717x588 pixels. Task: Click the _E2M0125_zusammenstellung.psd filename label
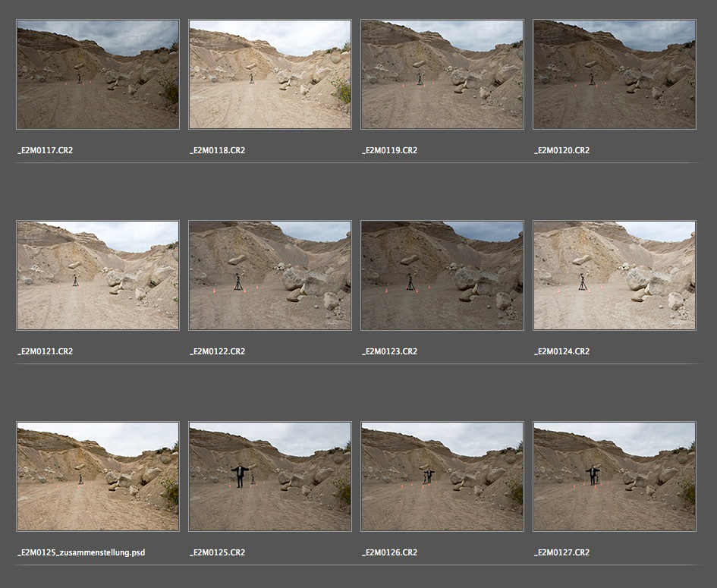[81, 552]
